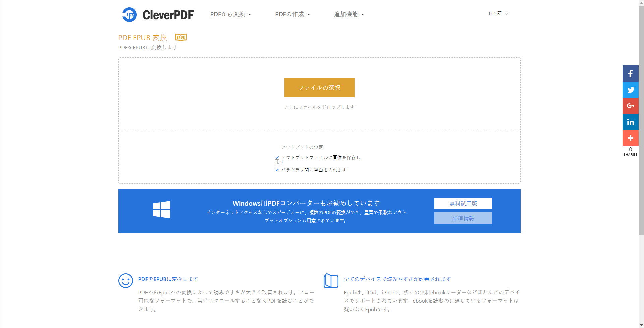The image size is (644, 328).
Task: Click the ファイルの選択 button
Action: tap(319, 88)
